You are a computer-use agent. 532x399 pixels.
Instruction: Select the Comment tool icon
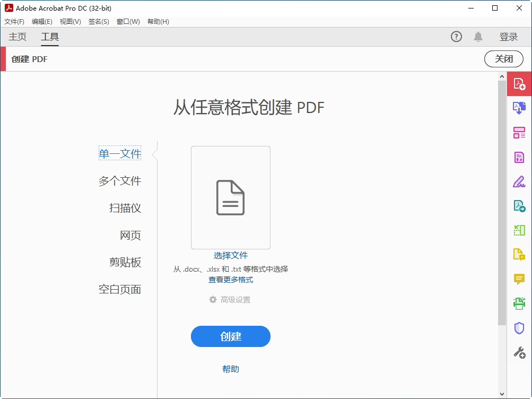click(519, 279)
